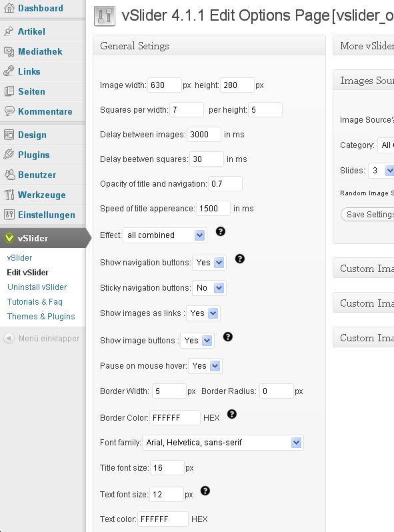Open help icon for image buttons
Image resolution: width=394 pixels, height=532 pixels.
[x=228, y=337]
